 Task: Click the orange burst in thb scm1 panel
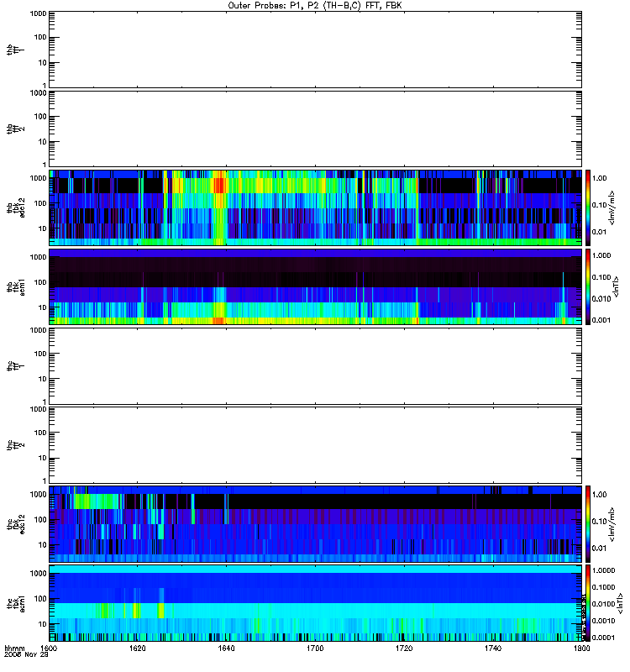219,321
